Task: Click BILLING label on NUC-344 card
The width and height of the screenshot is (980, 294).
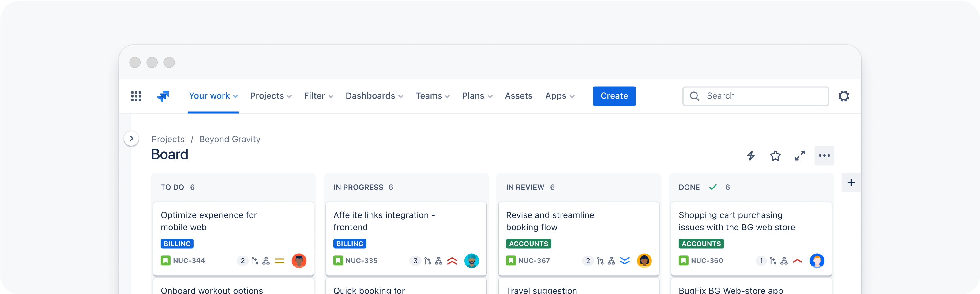Action: (x=177, y=244)
